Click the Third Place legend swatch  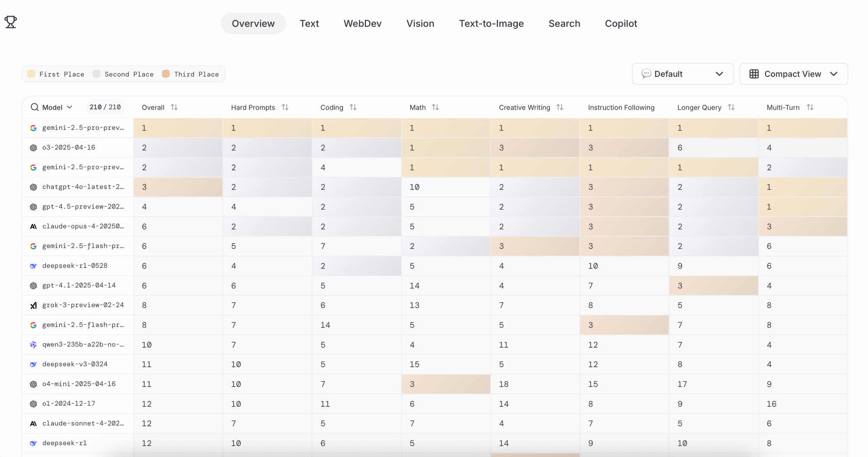pyautogui.click(x=166, y=74)
